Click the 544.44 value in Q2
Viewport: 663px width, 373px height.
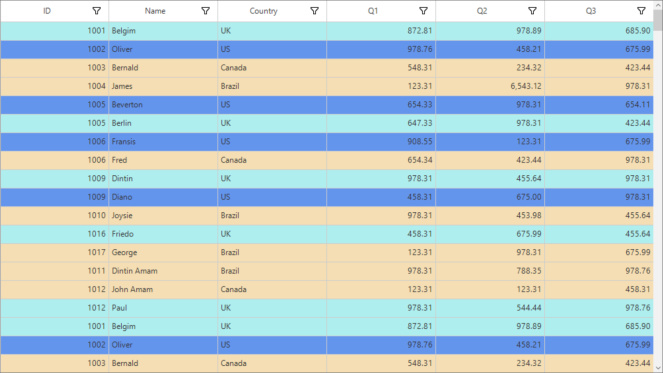529,308
